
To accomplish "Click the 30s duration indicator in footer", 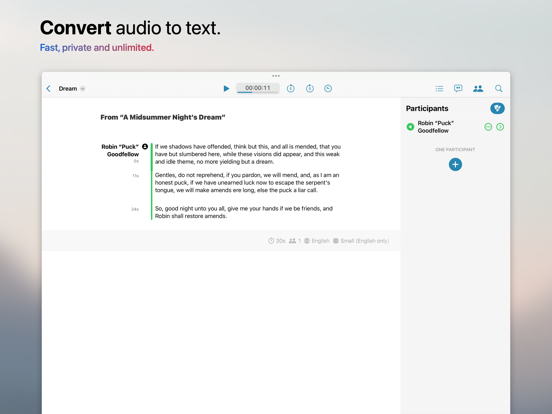I will pos(276,241).
